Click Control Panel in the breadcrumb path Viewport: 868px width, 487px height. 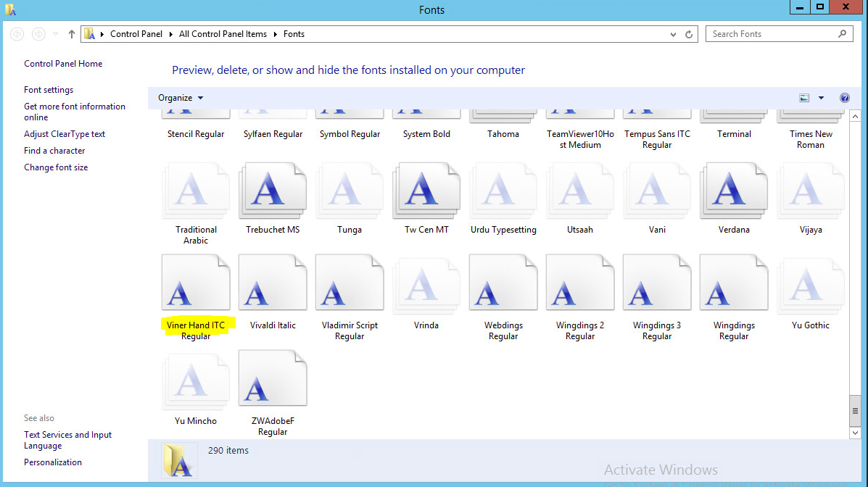(x=136, y=34)
